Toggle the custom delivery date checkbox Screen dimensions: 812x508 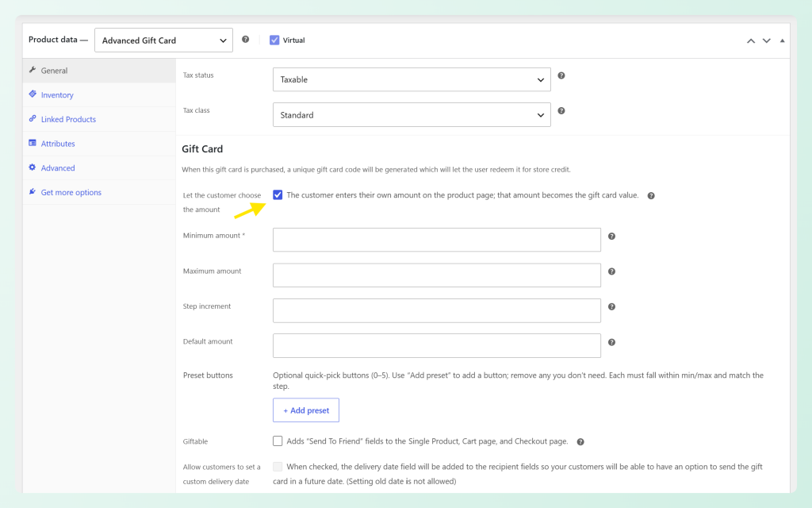278,467
